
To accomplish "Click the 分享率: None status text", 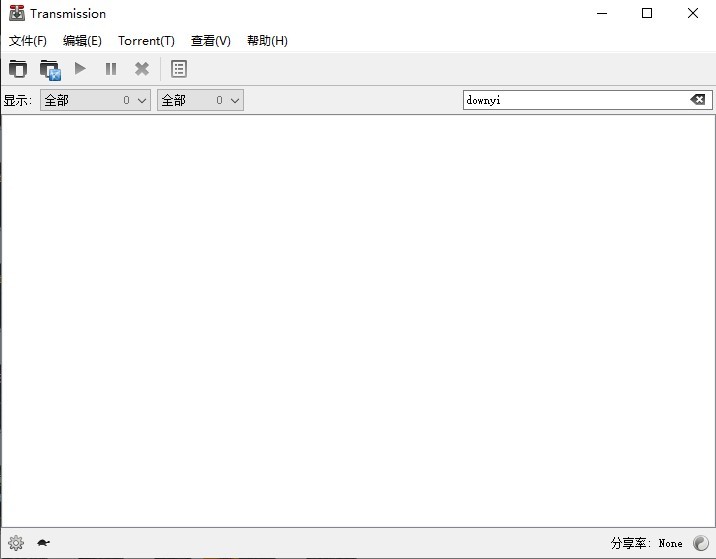I will (647, 543).
